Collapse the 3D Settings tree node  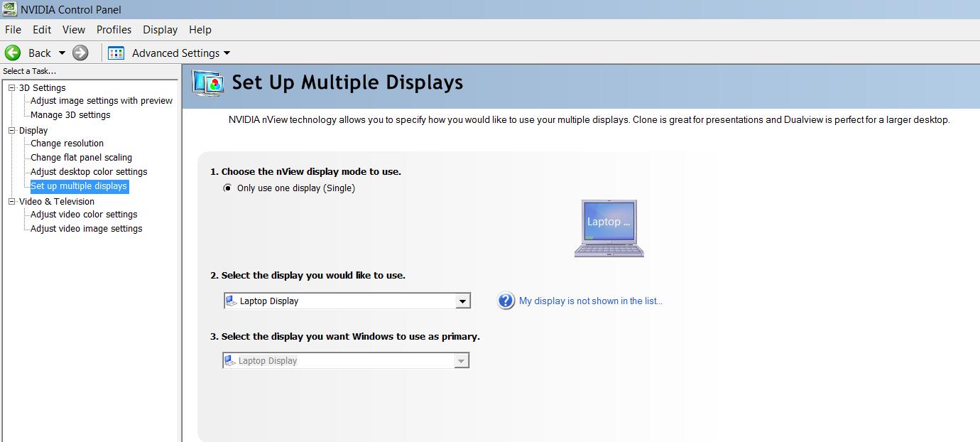11,87
